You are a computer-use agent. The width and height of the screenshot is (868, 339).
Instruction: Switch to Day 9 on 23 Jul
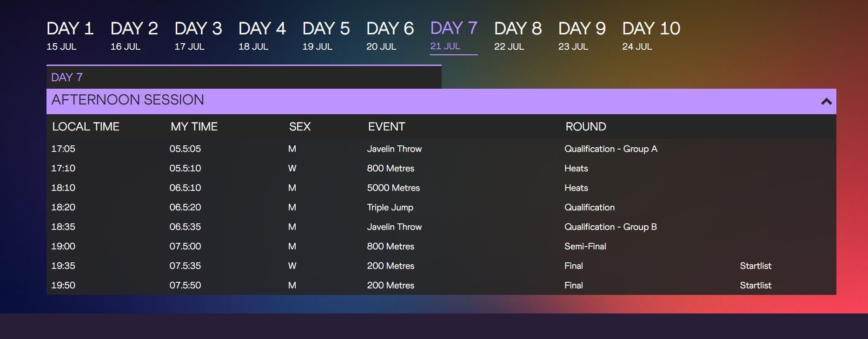coord(582,35)
